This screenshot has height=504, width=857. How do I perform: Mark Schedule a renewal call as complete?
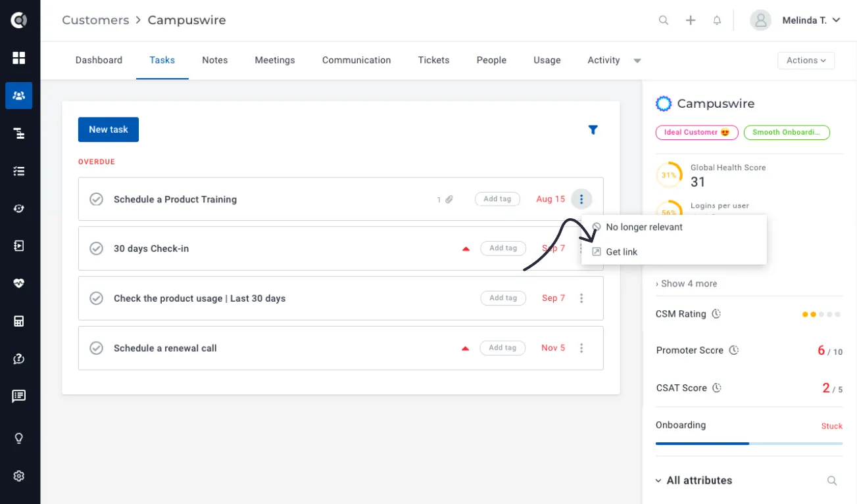pyautogui.click(x=96, y=348)
